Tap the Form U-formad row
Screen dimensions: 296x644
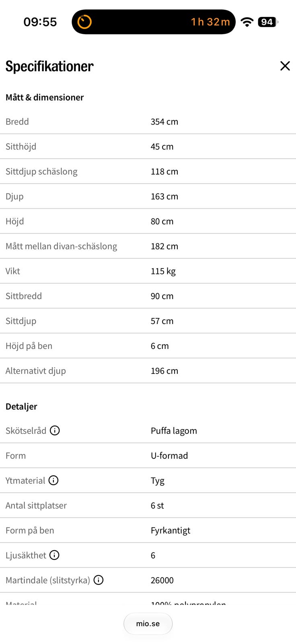pos(148,456)
